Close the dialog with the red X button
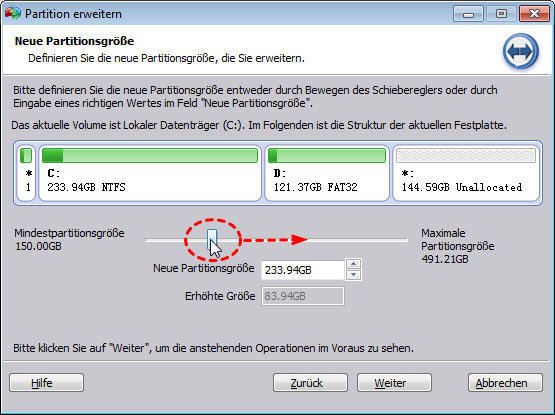The image size is (555, 415). pyautogui.click(x=534, y=14)
